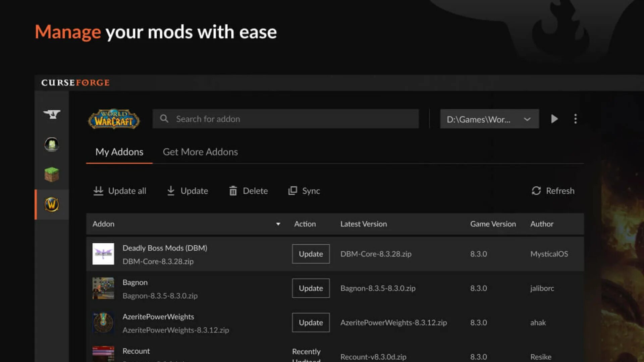The height and width of the screenshot is (362, 644).
Task: Open the CurseForge anvil home icon
Action: (x=52, y=114)
